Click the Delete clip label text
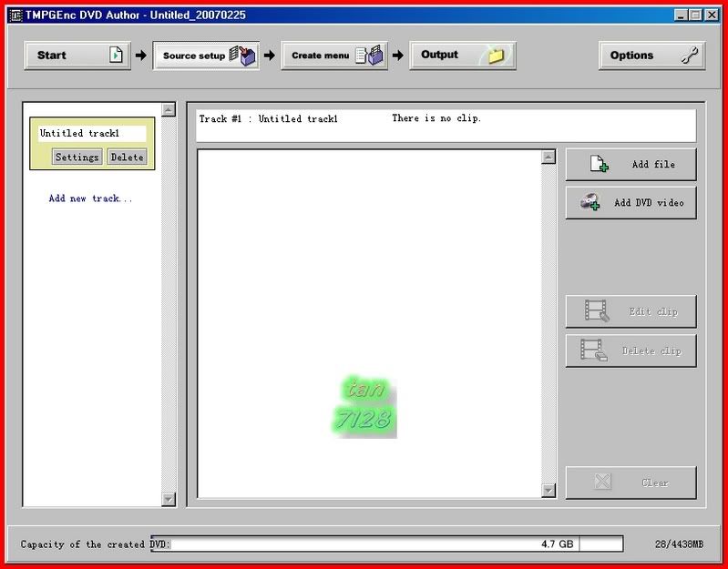 (651, 351)
